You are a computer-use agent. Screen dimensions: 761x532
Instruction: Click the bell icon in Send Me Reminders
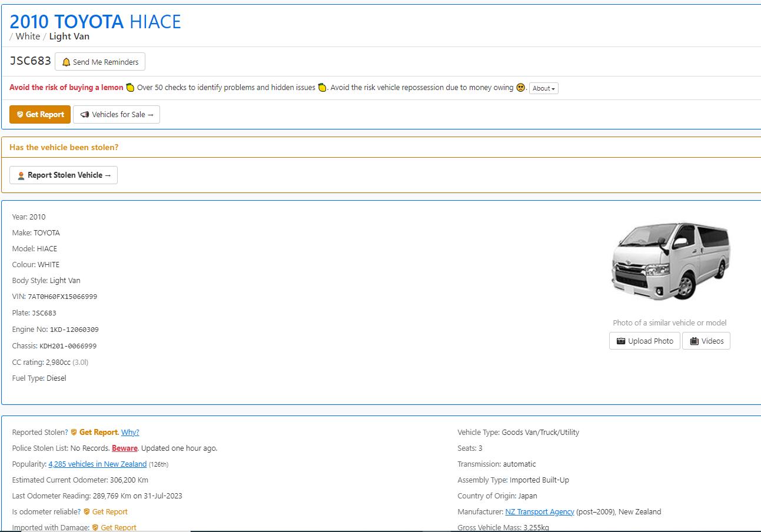coord(66,62)
